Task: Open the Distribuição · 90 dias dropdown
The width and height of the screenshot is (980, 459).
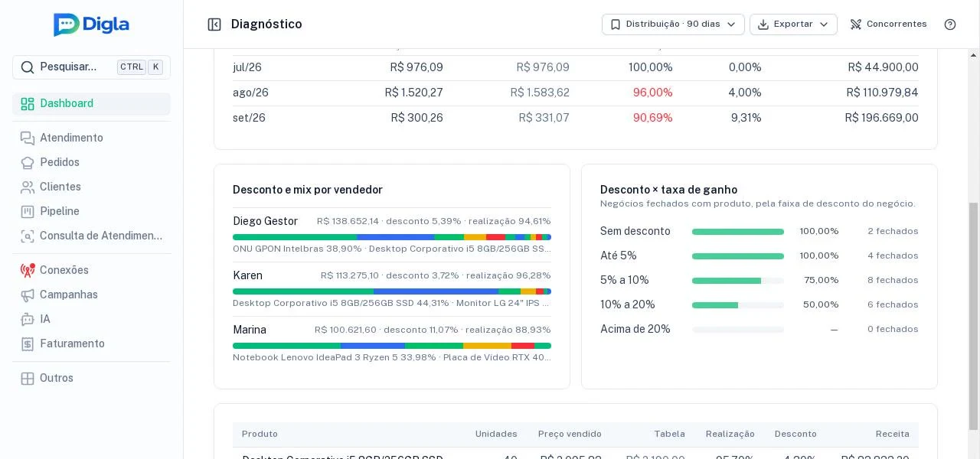Action: [x=673, y=24]
